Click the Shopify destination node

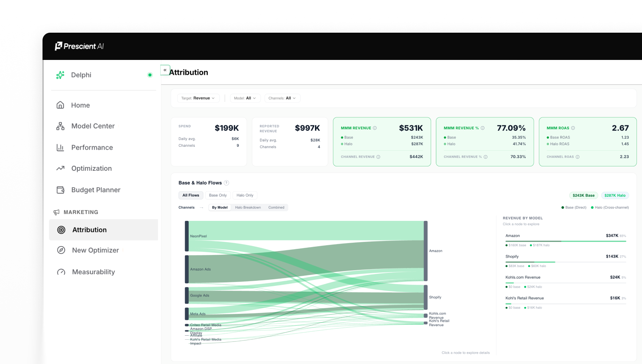pyautogui.click(x=425, y=297)
